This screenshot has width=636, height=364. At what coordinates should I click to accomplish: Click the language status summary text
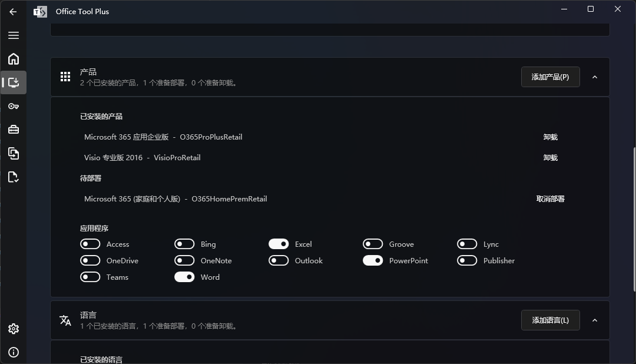[158, 326]
